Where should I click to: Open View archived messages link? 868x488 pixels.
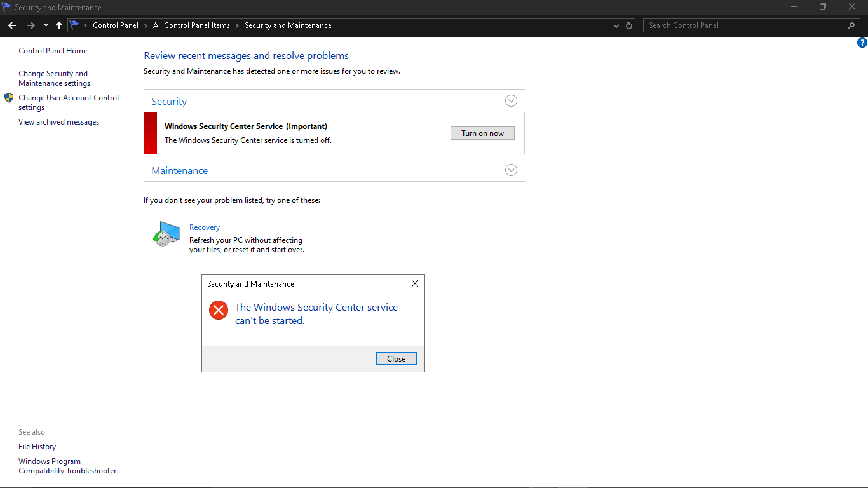[58, 122]
